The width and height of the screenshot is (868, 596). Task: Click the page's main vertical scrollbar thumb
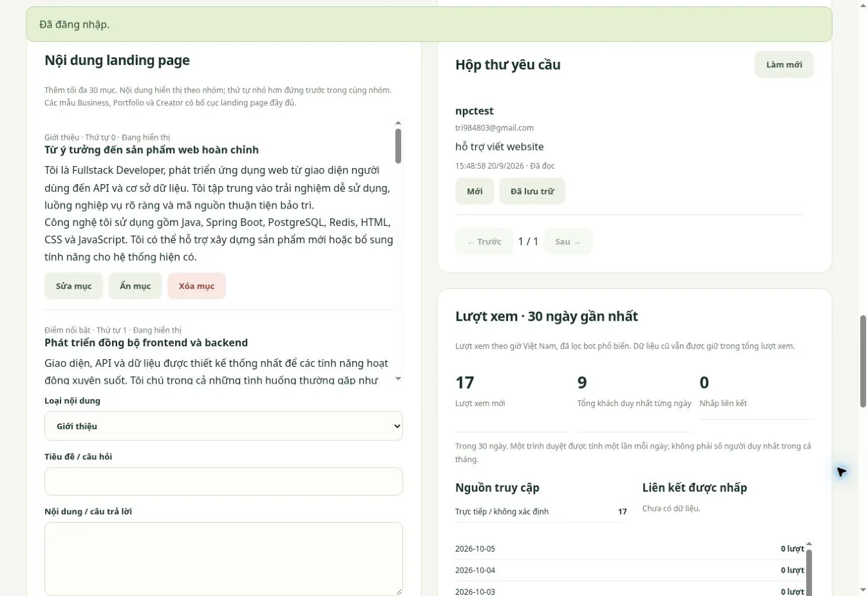tap(863, 361)
